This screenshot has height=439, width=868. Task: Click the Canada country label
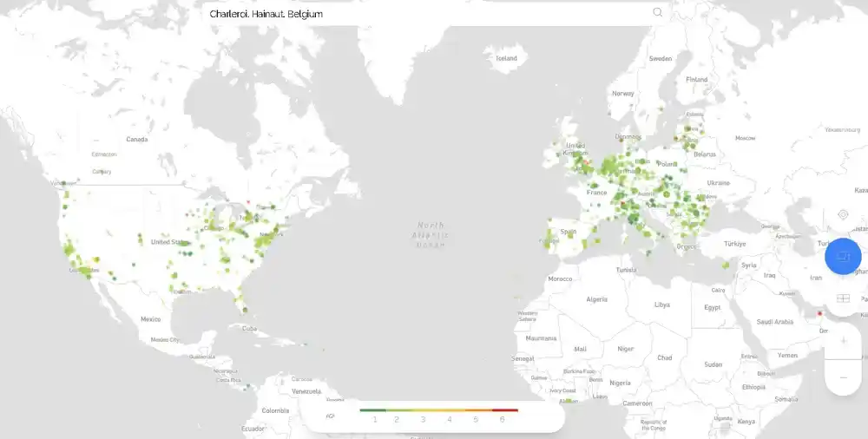[x=137, y=139]
